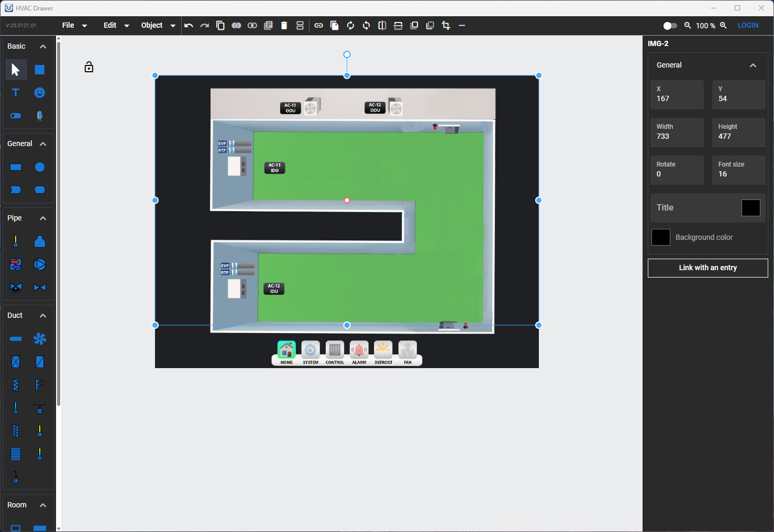Select the LED indicator tool
This screenshot has width=774, height=532.
pyautogui.click(x=40, y=116)
